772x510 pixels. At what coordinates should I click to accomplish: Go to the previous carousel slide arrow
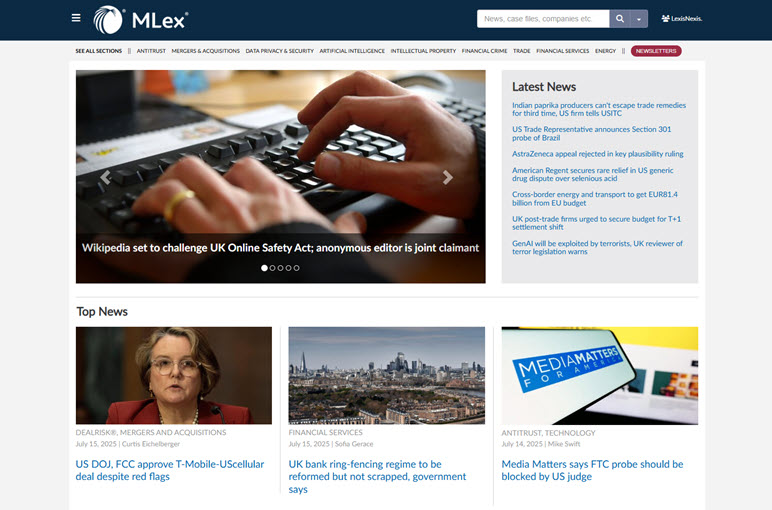[105, 177]
